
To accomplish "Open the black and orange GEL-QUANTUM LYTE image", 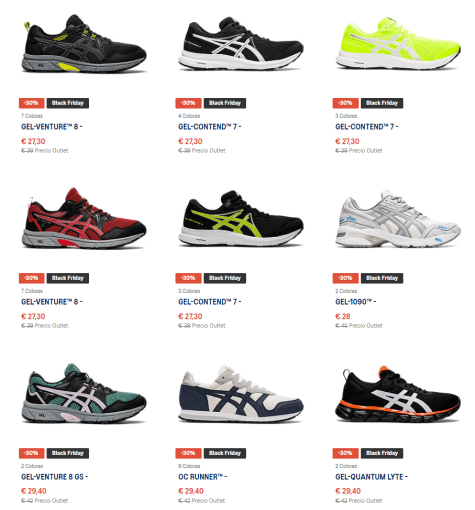I will pos(398,394).
